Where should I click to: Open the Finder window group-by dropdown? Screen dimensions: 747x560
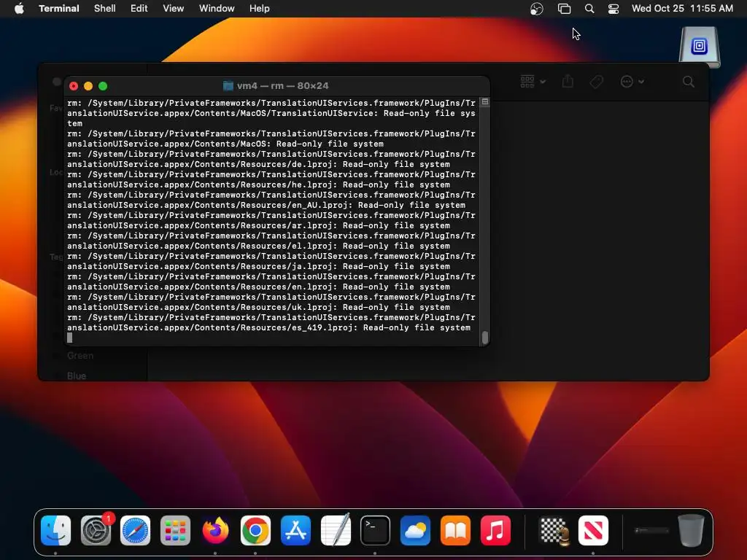(x=533, y=82)
